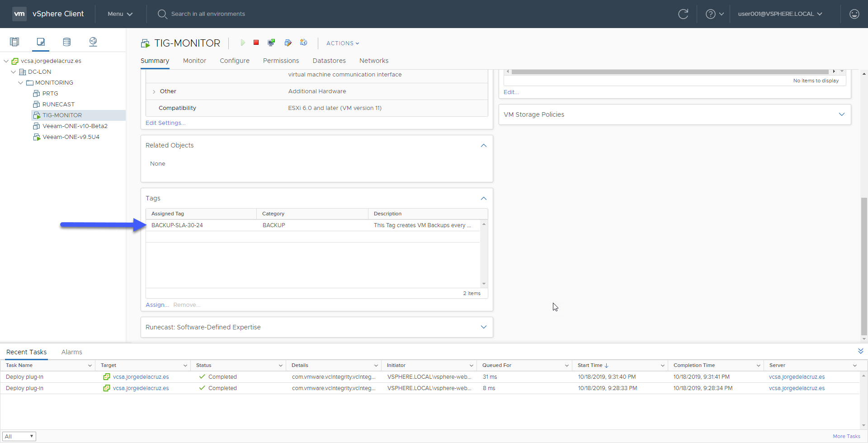Viewport: 868px width, 443px height.
Task: Click the Veeam-ONE-v10-Beta2 VM icon
Action: [x=37, y=126]
